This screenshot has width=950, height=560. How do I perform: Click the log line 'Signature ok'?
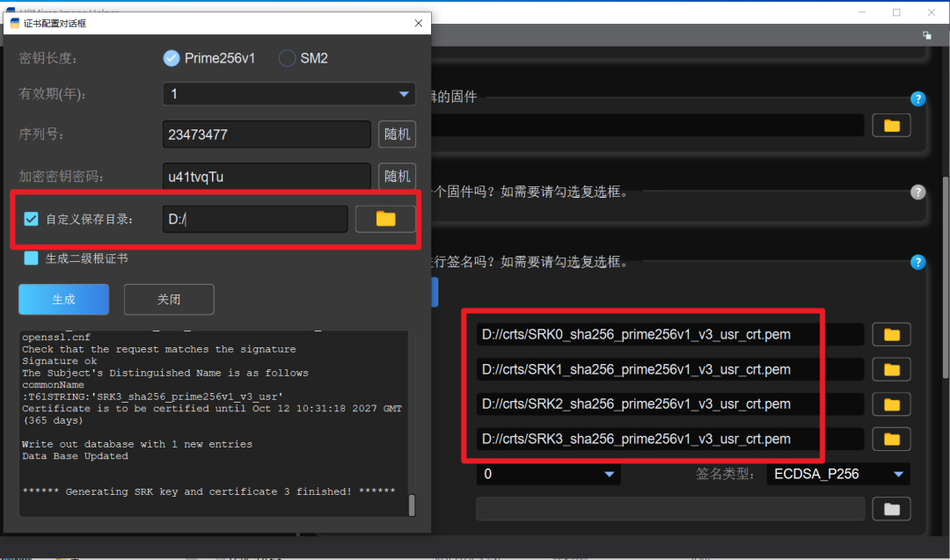[60, 360]
